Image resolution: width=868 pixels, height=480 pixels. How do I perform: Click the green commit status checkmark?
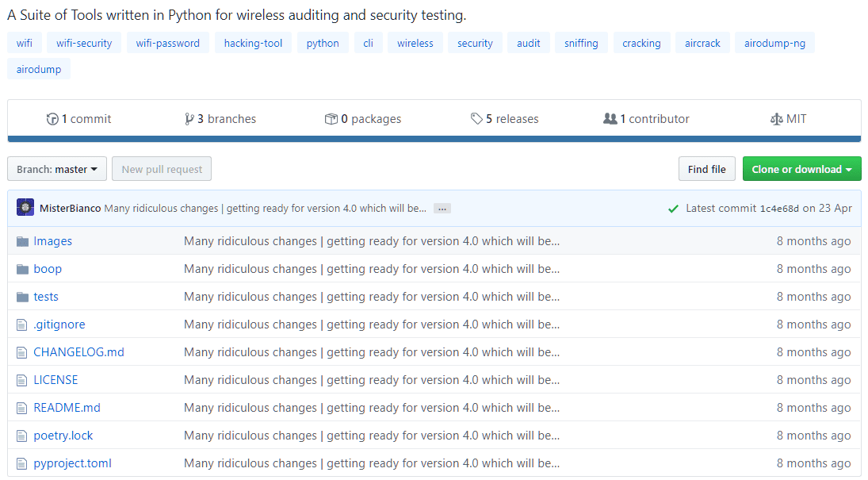point(673,209)
